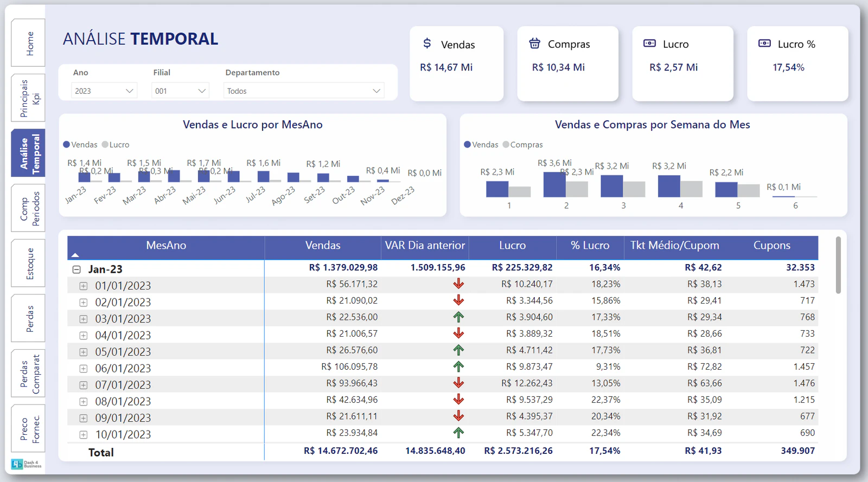Open the Perdas tab
868x482 pixels.
[28, 318]
